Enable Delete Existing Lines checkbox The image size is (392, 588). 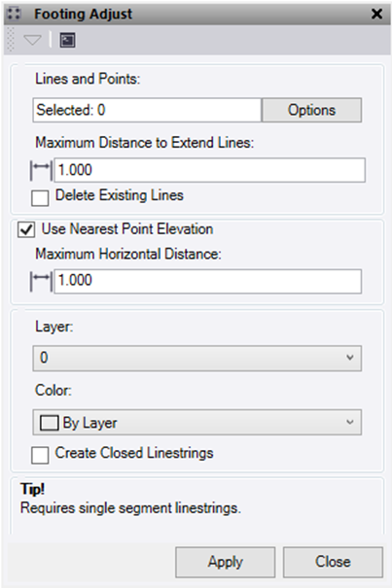point(40,198)
